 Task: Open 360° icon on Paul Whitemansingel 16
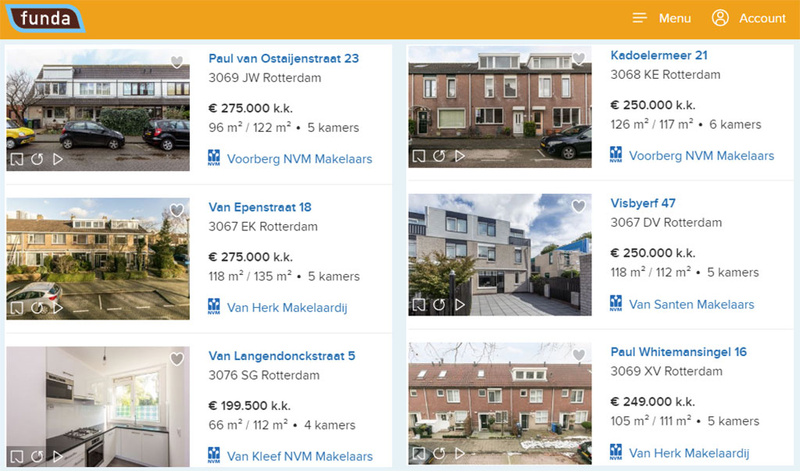(x=439, y=453)
